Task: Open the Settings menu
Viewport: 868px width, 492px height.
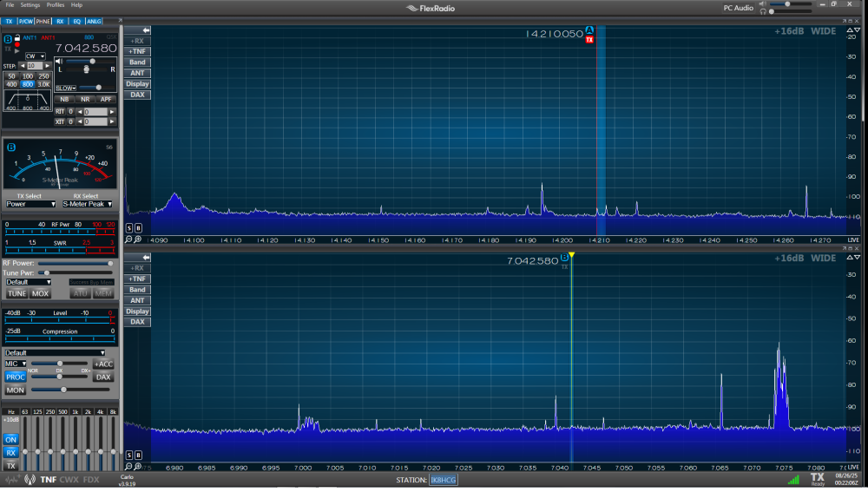Action: tap(30, 5)
